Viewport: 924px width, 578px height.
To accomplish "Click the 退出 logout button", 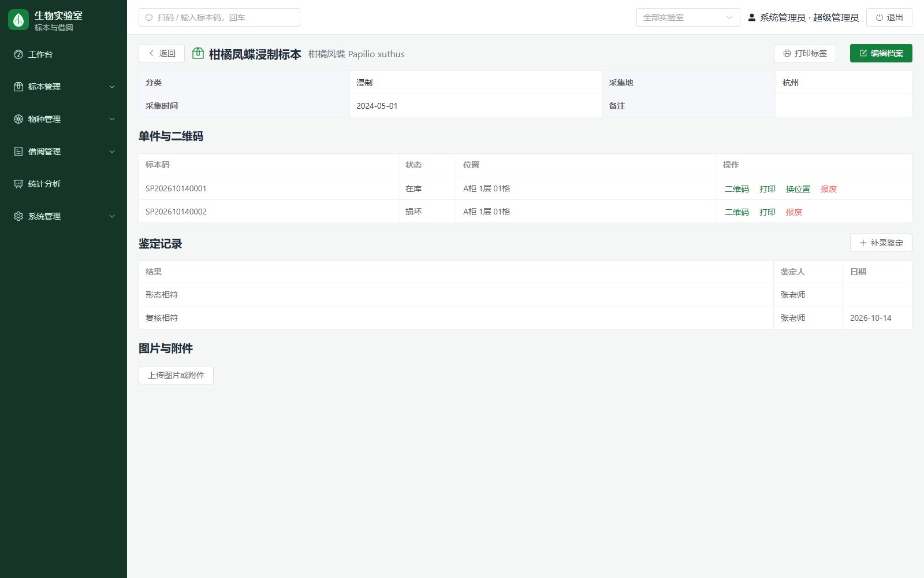I will tap(889, 17).
